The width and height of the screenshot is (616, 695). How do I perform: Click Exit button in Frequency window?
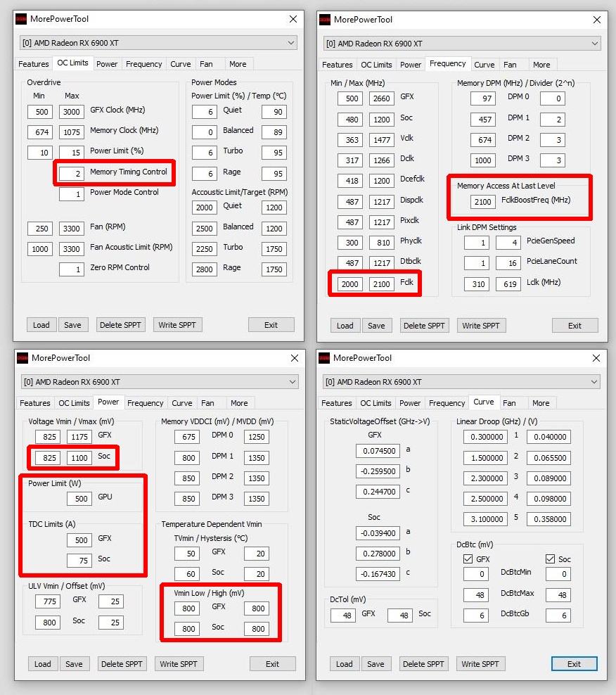tap(575, 326)
